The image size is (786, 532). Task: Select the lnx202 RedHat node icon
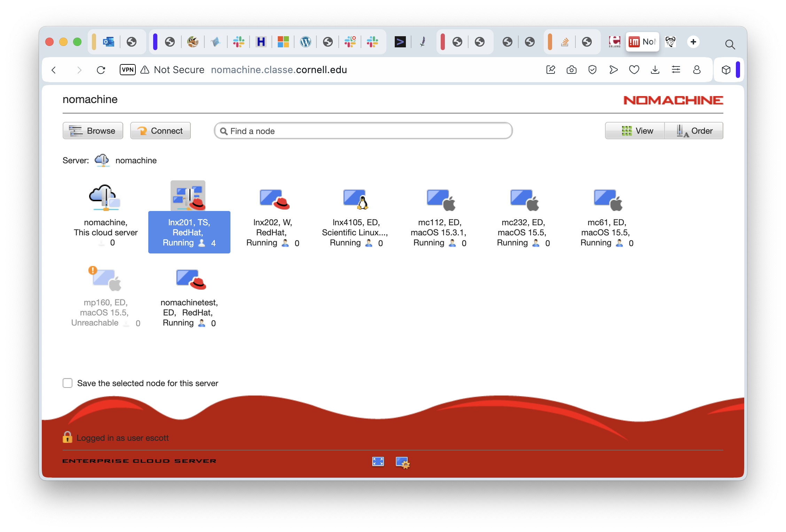click(274, 199)
